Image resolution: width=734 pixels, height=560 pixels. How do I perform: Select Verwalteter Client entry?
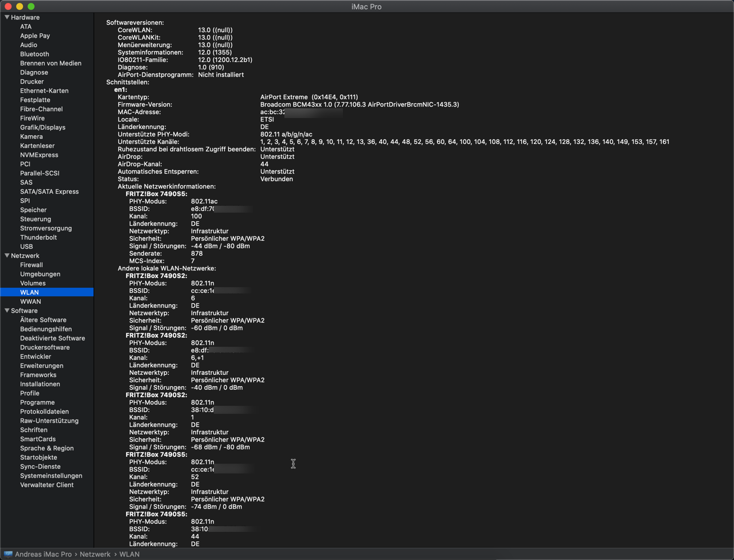(x=47, y=485)
